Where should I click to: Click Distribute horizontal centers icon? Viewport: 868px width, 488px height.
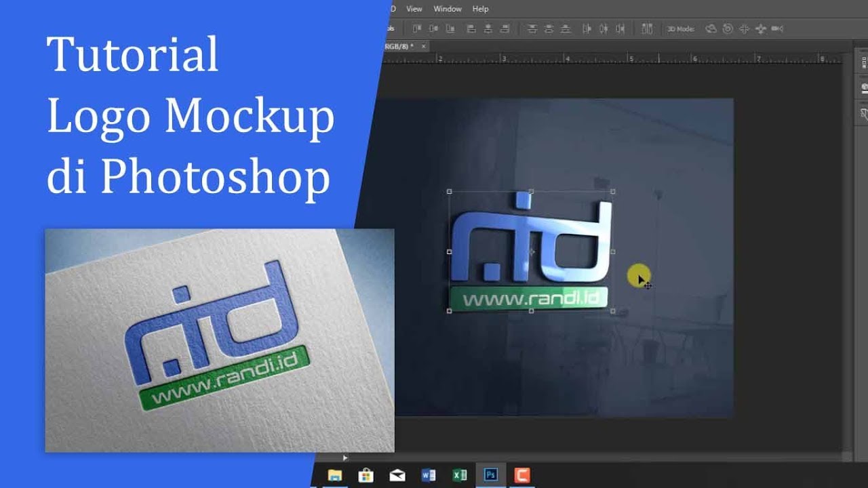(x=604, y=28)
